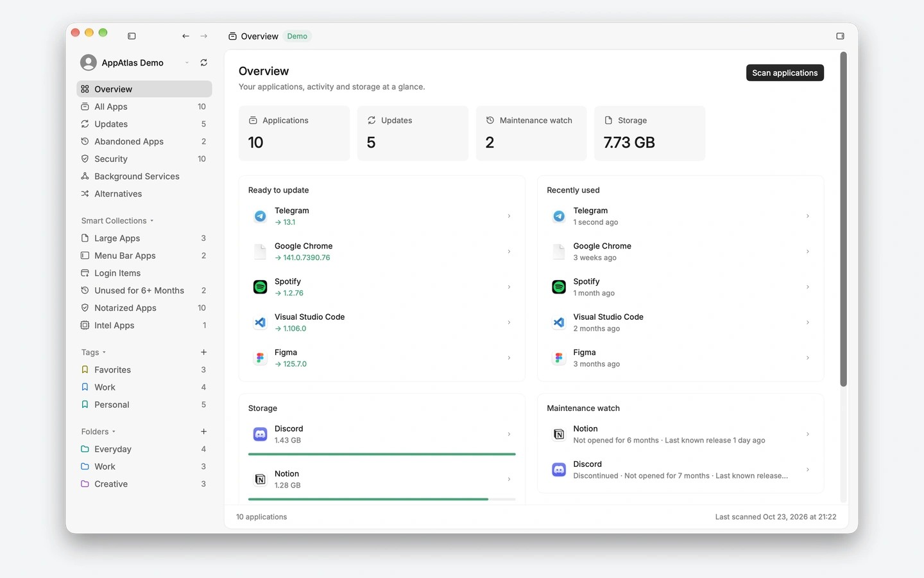Click the Visual Studio Code icon in Recently used
924x578 pixels.
(559, 322)
